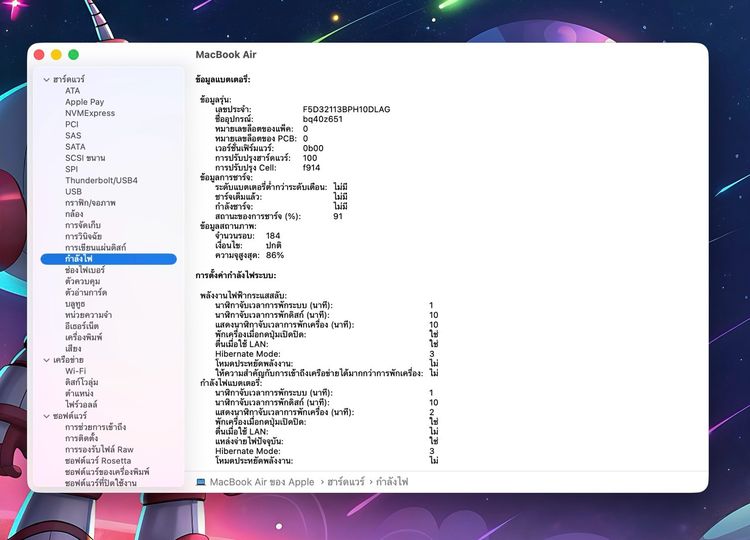The image size is (750, 540).
Task: Select PCI in the sidebar
Action: click(x=72, y=124)
